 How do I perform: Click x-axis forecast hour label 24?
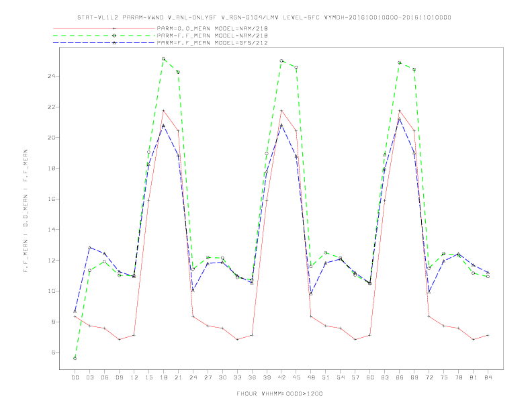193,377
